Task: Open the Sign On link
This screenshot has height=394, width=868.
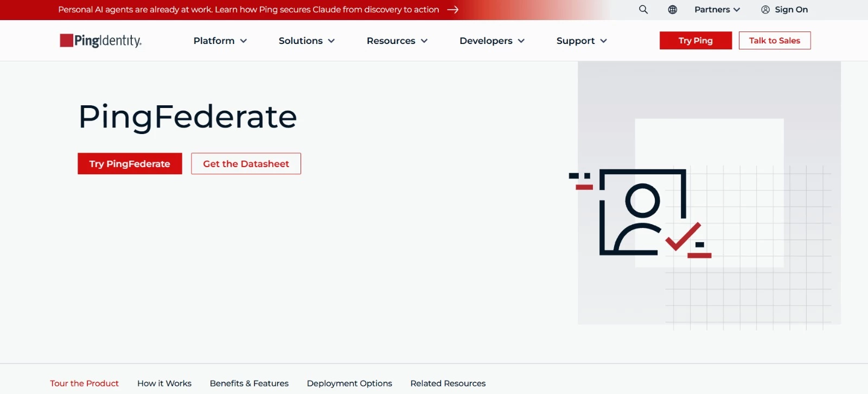Action: click(784, 9)
